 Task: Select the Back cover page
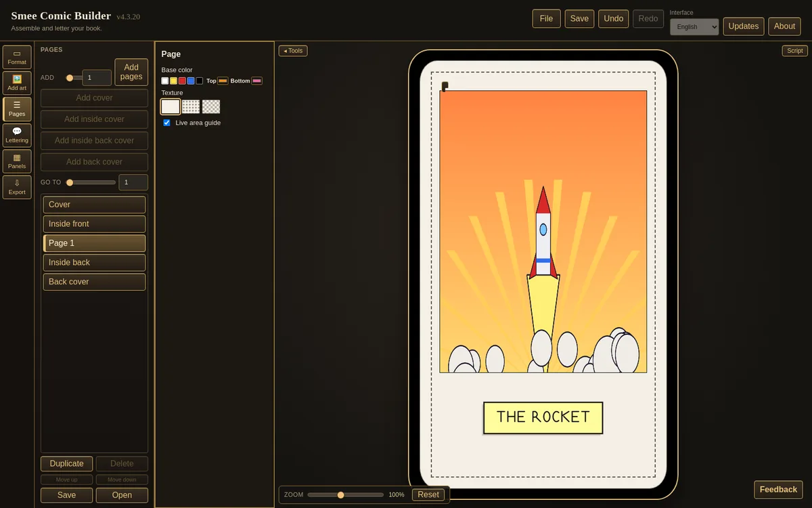coord(94,282)
